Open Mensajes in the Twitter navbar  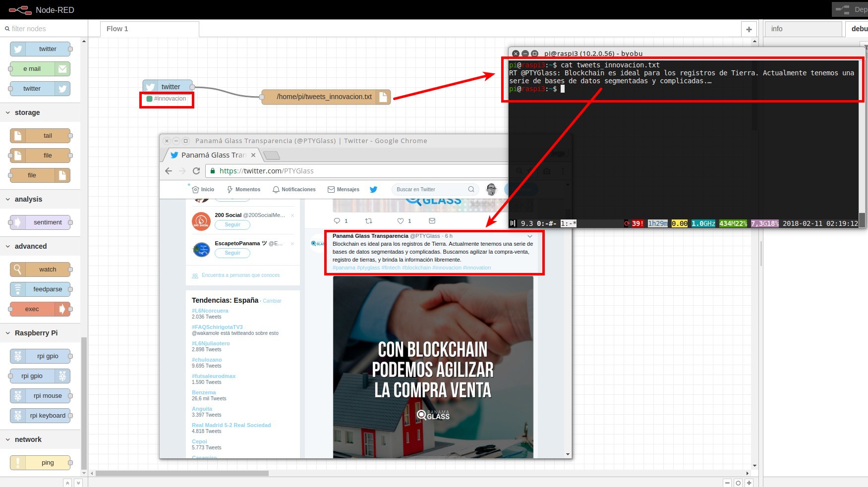pos(344,189)
